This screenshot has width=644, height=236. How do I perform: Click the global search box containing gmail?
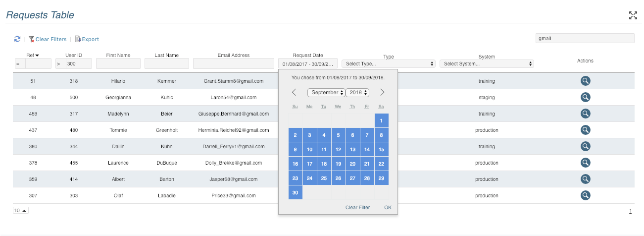(x=585, y=38)
